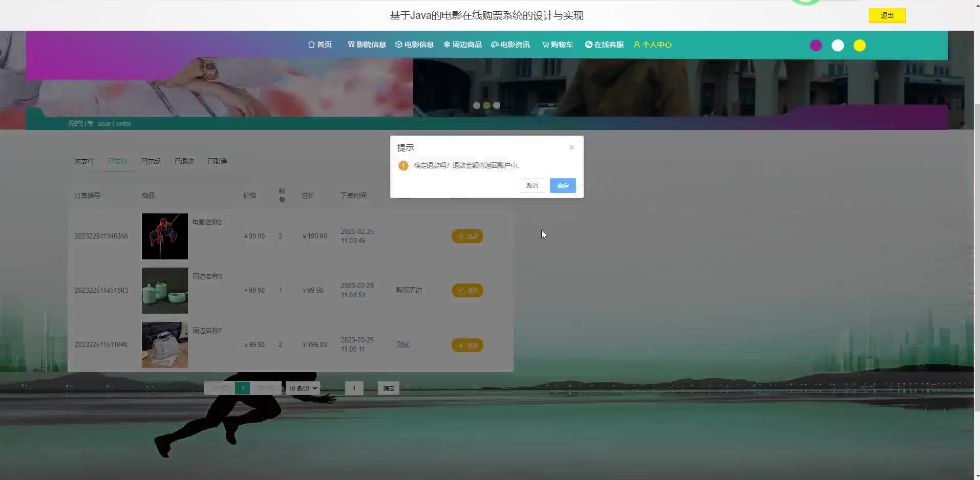Click the pagination 确定 jump button
The width and height of the screenshot is (980, 480).
(389, 388)
